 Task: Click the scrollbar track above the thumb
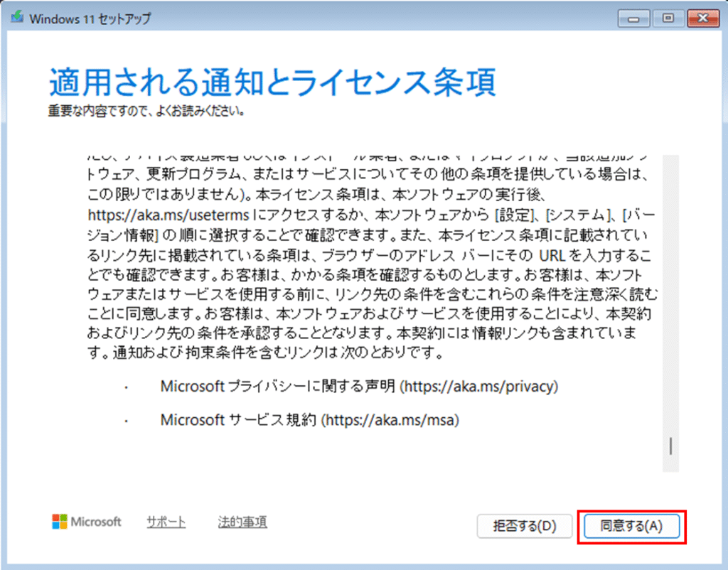click(670, 284)
